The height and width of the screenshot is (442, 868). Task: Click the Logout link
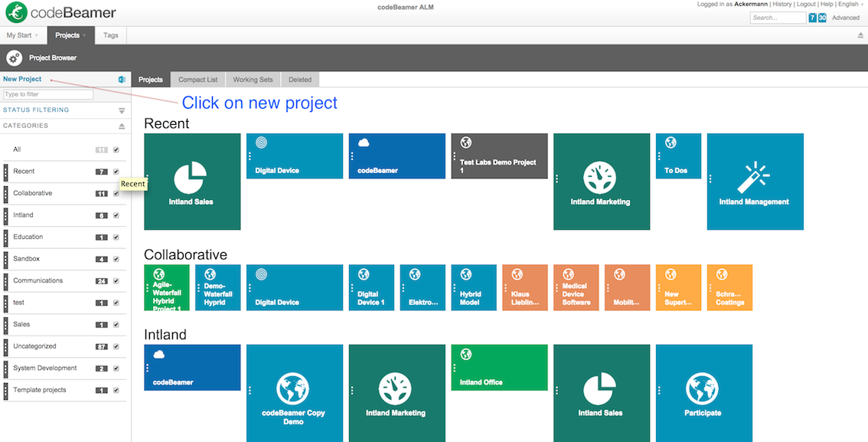[x=806, y=5]
